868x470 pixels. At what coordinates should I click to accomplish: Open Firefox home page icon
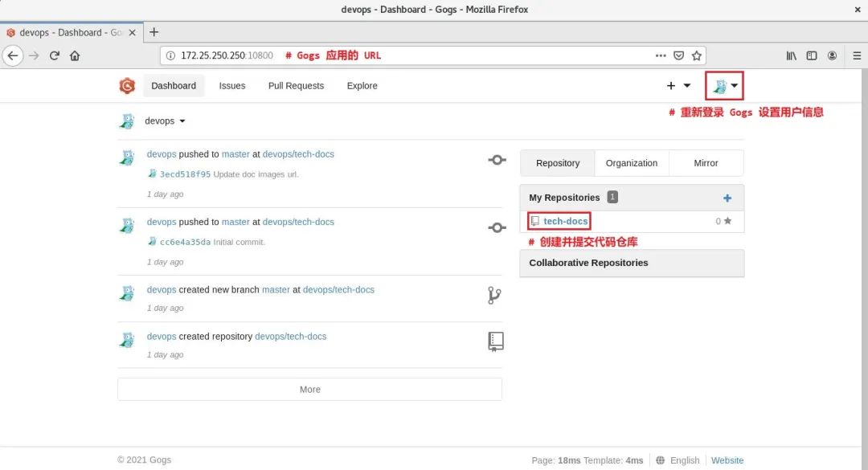point(75,55)
